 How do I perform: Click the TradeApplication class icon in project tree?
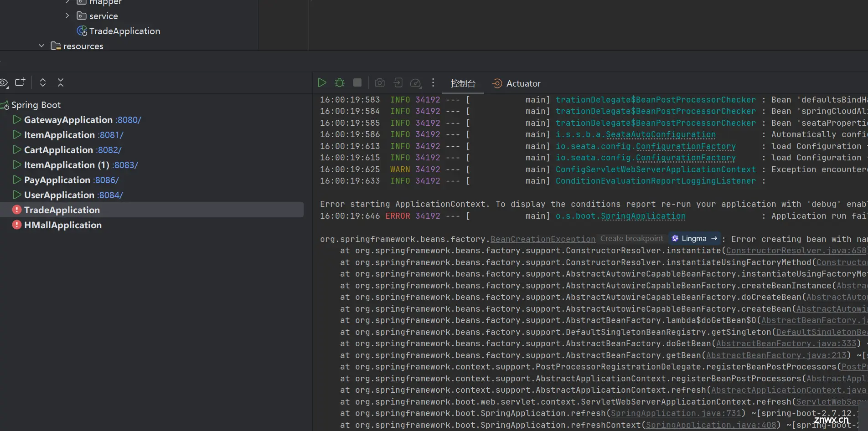point(82,31)
